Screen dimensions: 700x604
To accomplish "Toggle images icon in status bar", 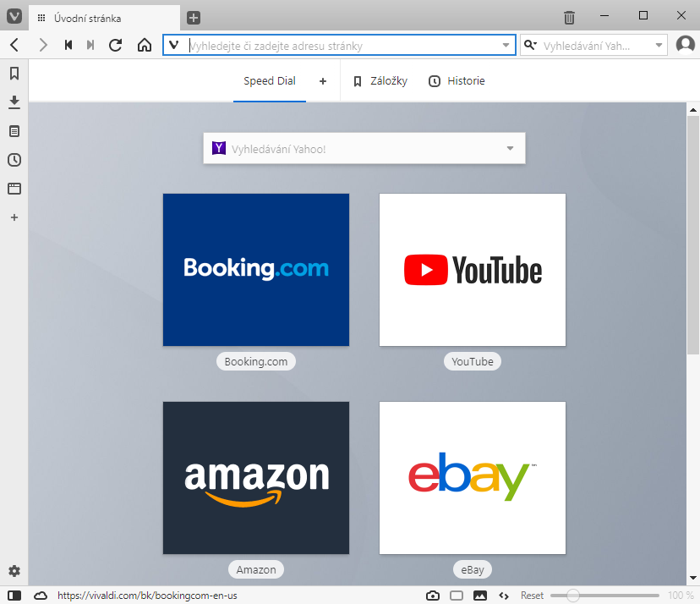I will (480, 596).
